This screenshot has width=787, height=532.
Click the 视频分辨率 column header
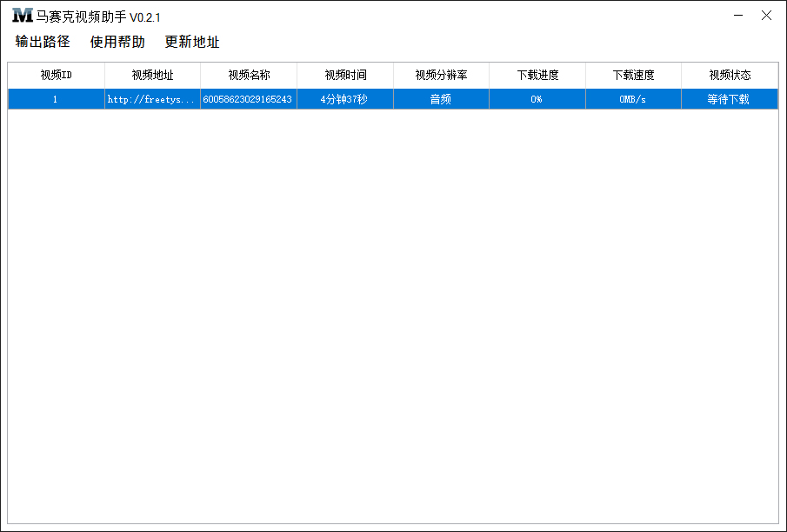pyautogui.click(x=441, y=76)
